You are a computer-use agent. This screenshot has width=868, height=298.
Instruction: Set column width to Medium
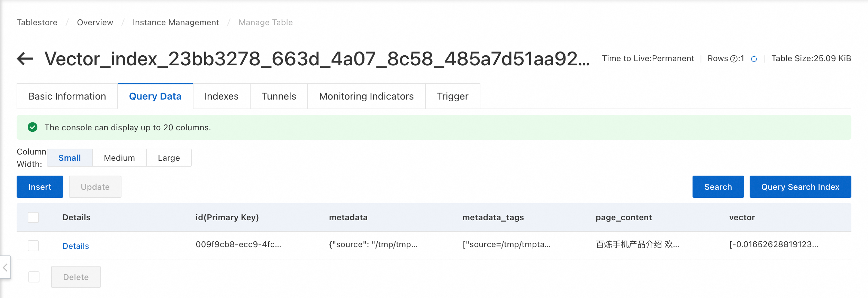(119, 158)
